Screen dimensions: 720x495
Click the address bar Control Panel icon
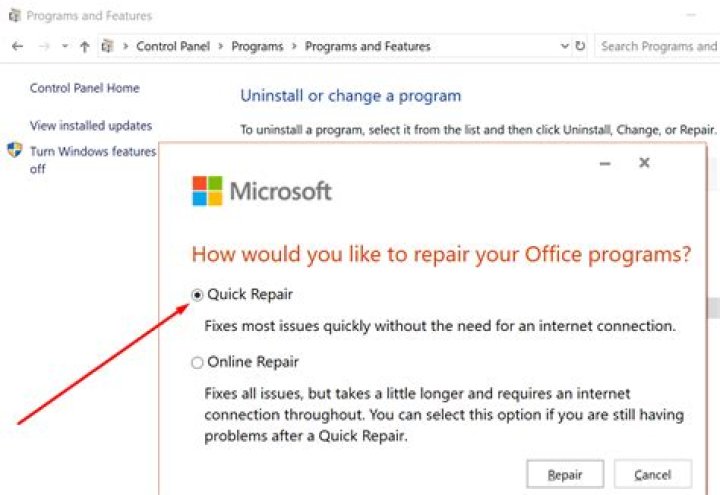coord(107,46)
